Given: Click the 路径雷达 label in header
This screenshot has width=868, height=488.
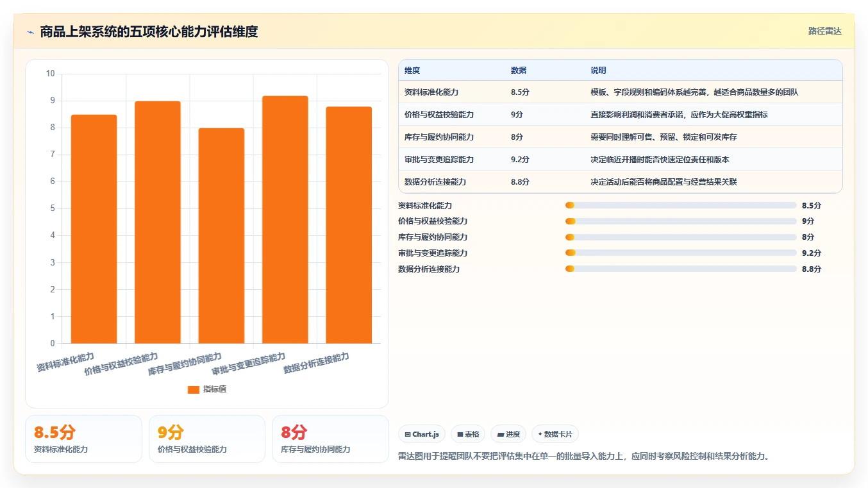Looking at the screenshot, I should (824, 31).
